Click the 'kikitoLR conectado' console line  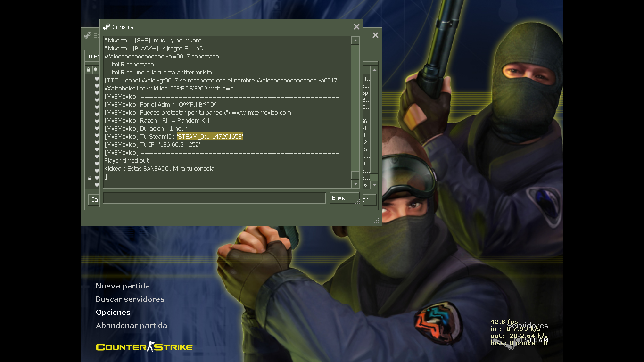[129, 64]
